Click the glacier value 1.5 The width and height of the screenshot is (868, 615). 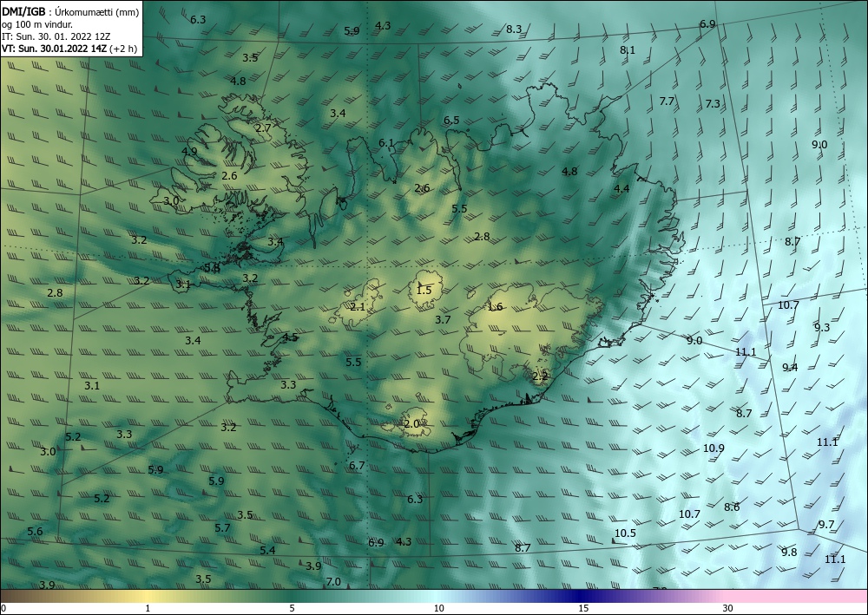pyautogui.click(x=424, y=291)
